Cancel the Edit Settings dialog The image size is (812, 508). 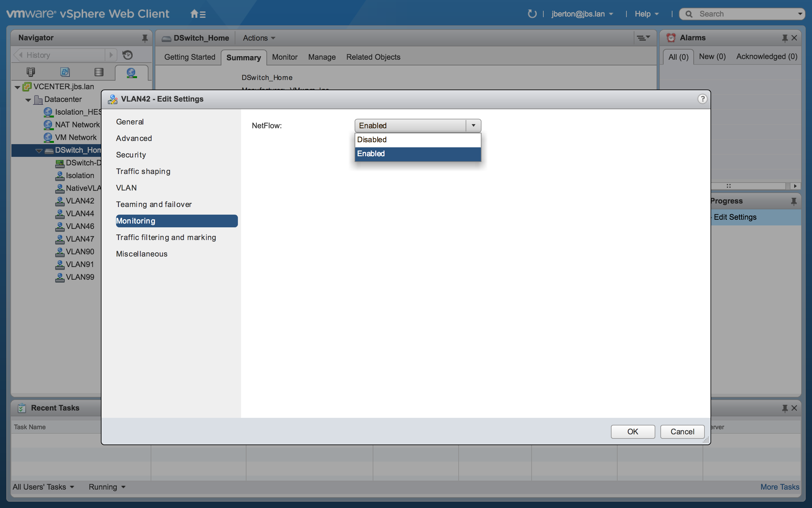coord(682,432)
